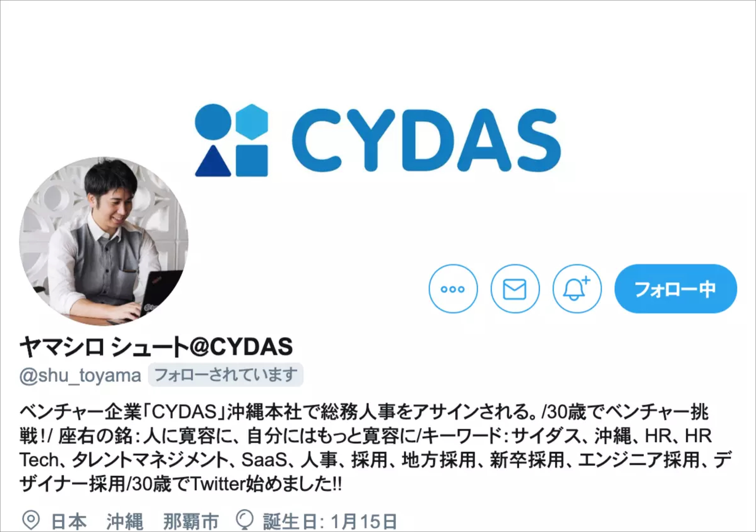Click the bio keyword SaaS
The image size is (756, 532).
(264, 460)
